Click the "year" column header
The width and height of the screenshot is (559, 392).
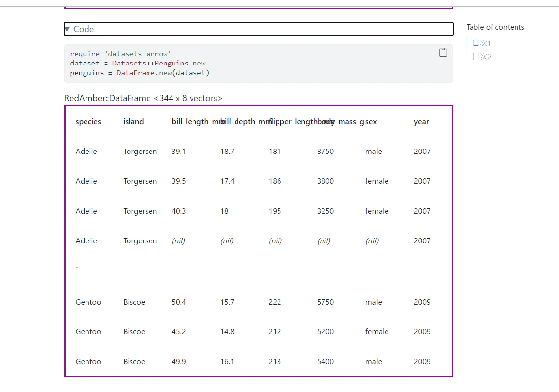click(421, 122)
